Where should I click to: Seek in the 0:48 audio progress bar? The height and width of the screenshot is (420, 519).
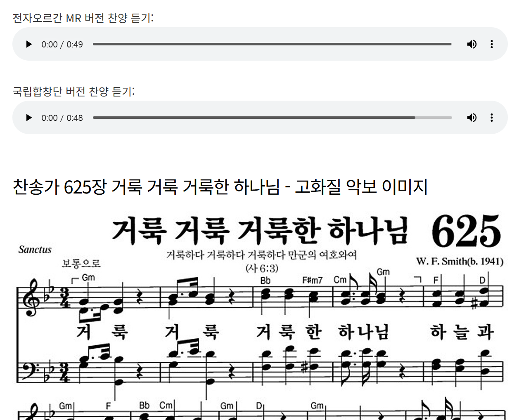[272, 118]
